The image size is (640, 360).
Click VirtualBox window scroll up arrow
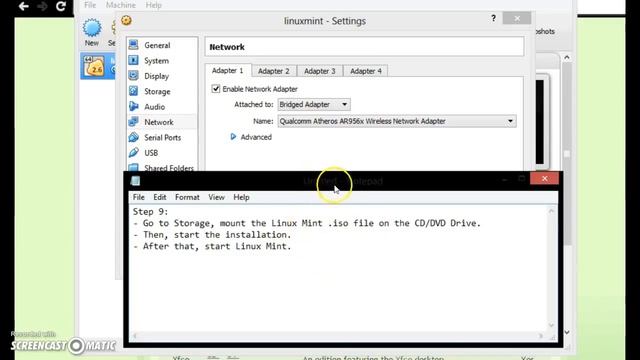567,58
